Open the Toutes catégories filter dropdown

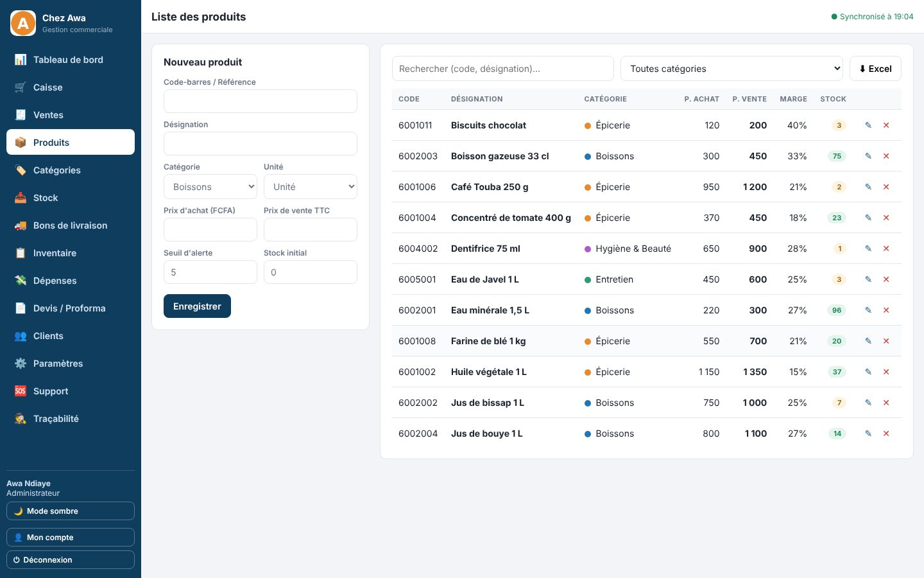coord(732,69)
